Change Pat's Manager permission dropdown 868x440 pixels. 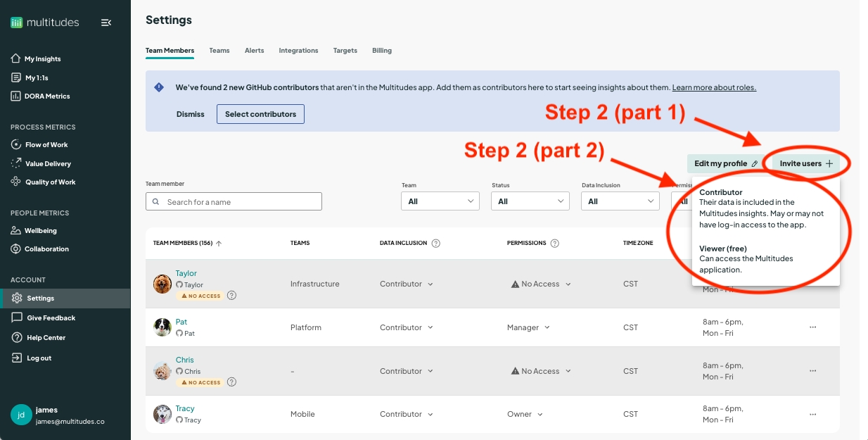click(x=528, y=327)
